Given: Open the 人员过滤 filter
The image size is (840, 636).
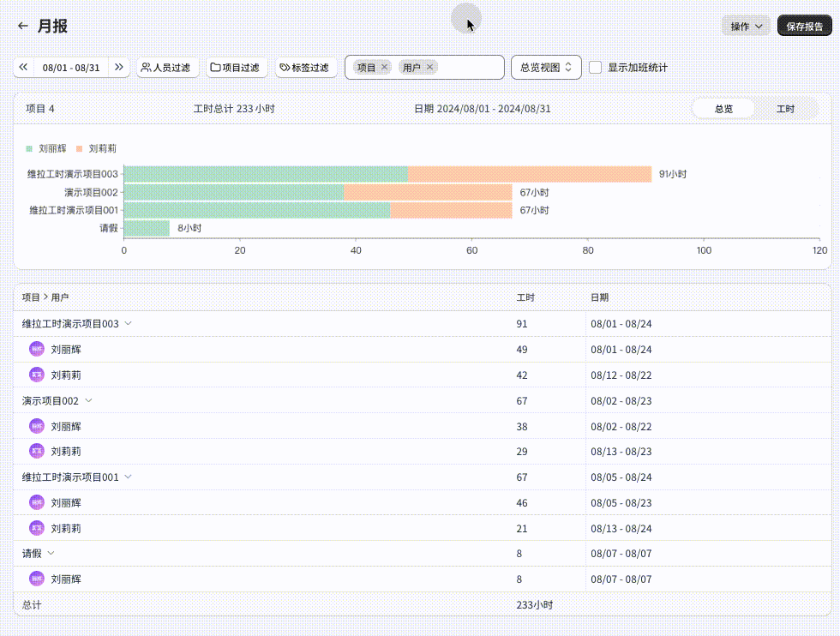Looking at the screenshot, I should [x=166, y=68].
